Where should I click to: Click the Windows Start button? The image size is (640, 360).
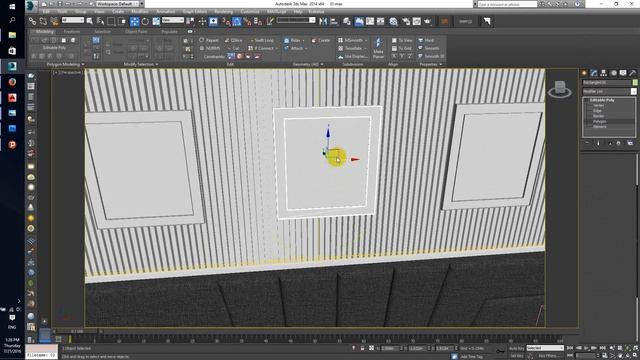click(x=12, y=7)
